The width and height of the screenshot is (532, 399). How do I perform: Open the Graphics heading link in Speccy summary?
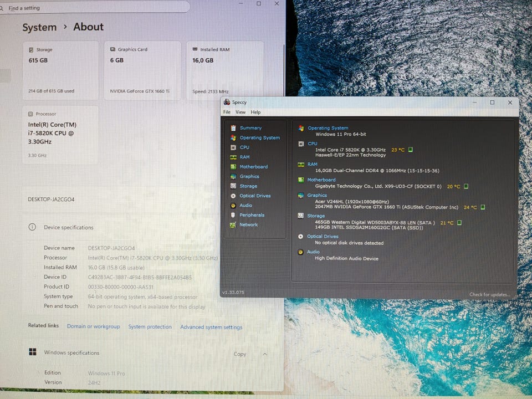pos(317,196)
